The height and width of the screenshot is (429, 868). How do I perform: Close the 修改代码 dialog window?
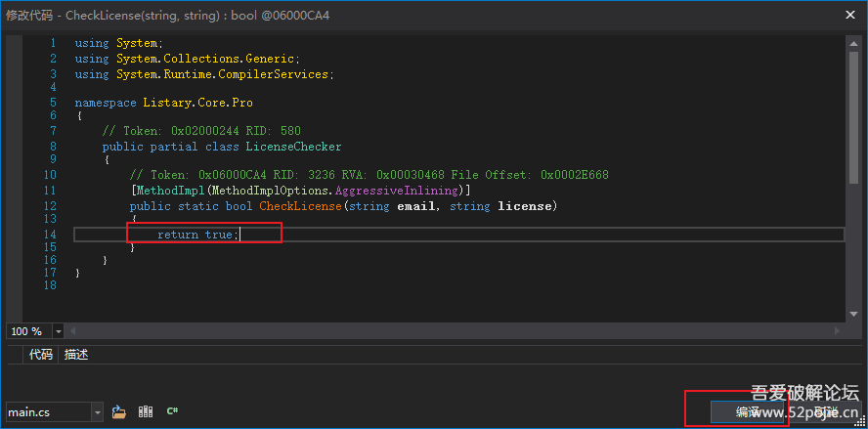point(846,15)
